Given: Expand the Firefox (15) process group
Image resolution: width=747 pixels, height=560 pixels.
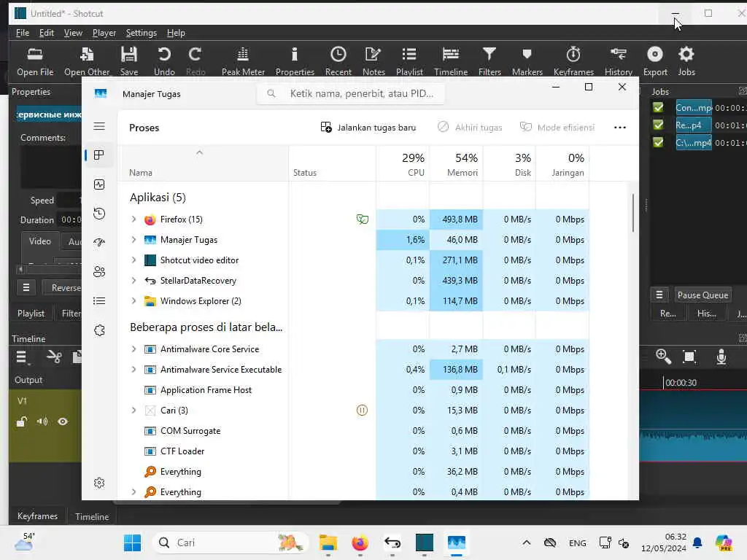Looking at the screenshot, I should [x=134, y=219].
